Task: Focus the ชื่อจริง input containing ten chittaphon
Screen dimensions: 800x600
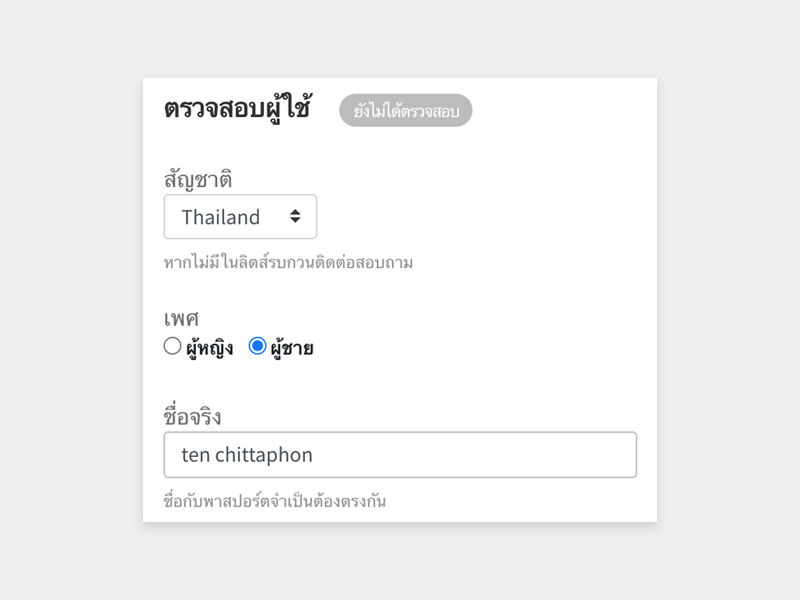Action: click(400, 455)
